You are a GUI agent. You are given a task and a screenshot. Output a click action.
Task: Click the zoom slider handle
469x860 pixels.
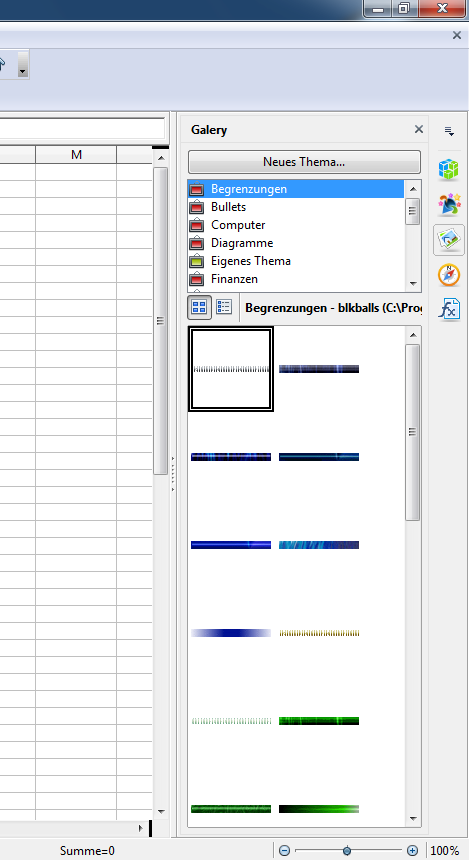(x=347, y=851)
